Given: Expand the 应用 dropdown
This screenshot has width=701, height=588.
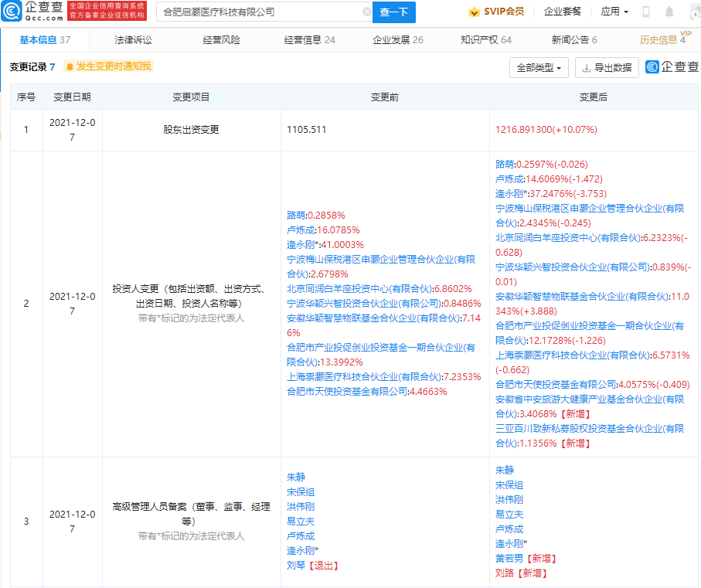Looking at the screenshot, I should [x=614, y=12].
